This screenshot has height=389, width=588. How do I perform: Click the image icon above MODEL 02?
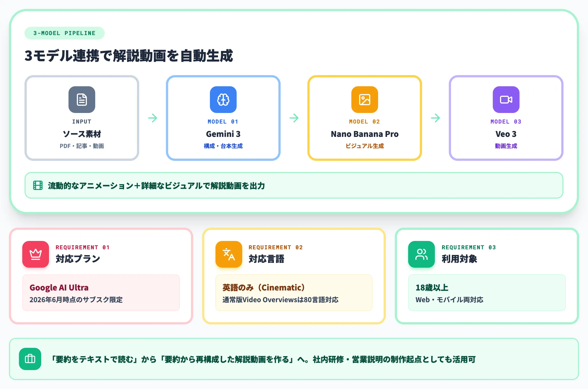click(365, 100)
